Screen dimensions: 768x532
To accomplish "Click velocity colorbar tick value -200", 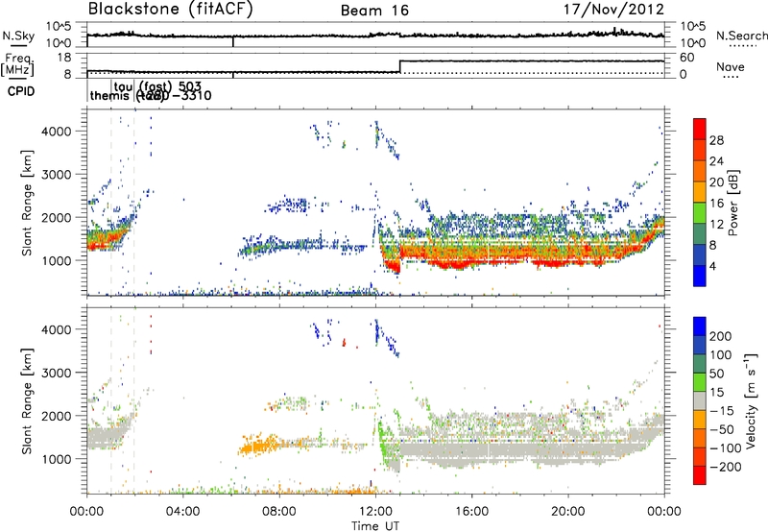I will pos(725,467).
